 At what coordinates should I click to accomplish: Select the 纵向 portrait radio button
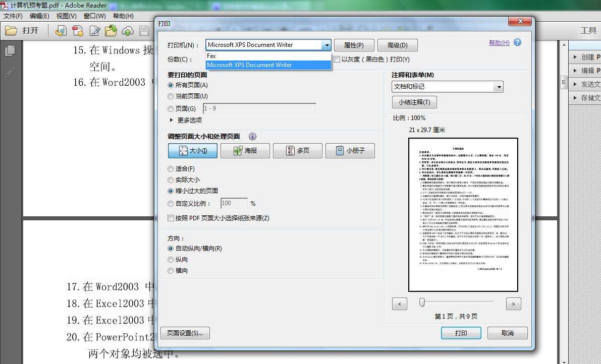click(x=171, y=260)
